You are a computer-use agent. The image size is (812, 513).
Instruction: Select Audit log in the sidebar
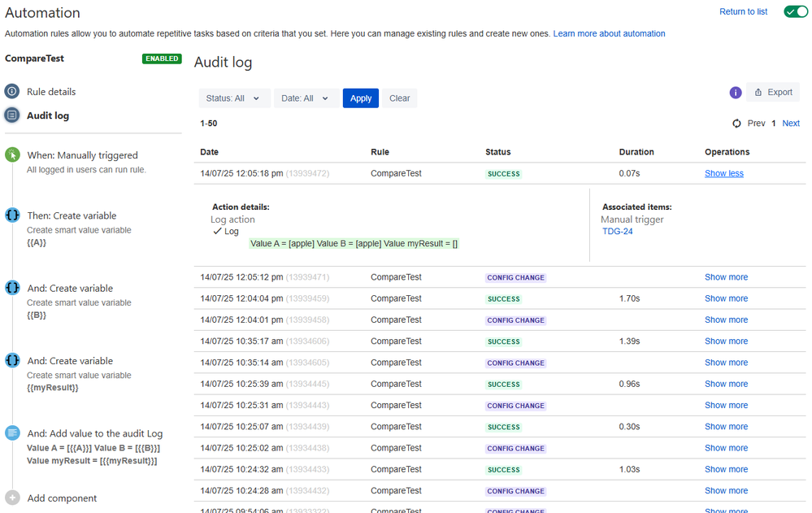point(48,115)
